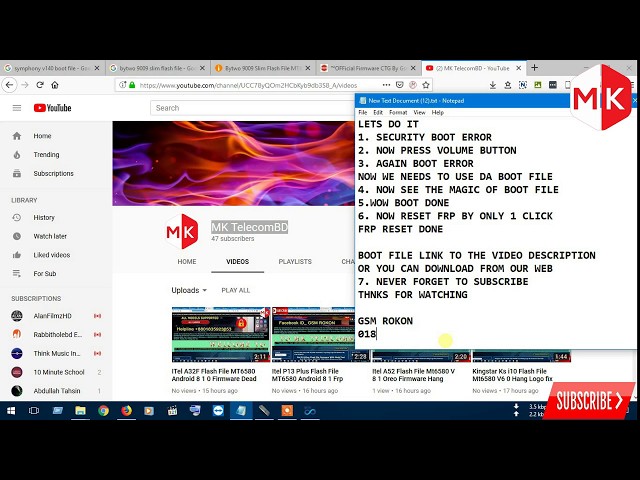Launch Chrome from the taskbar
The image size is (640, 480).
pyautogui.click(x=103, y=411)
